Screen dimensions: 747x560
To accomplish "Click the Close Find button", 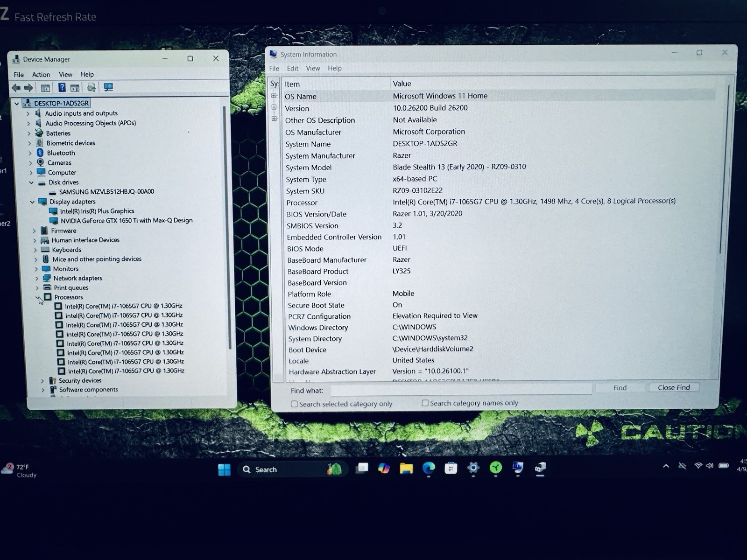I will [x=674, y=387].
